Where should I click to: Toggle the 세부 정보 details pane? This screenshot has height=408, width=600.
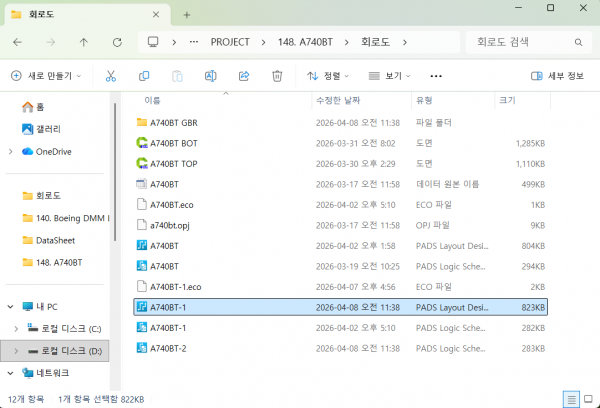[x=557, y=76]
